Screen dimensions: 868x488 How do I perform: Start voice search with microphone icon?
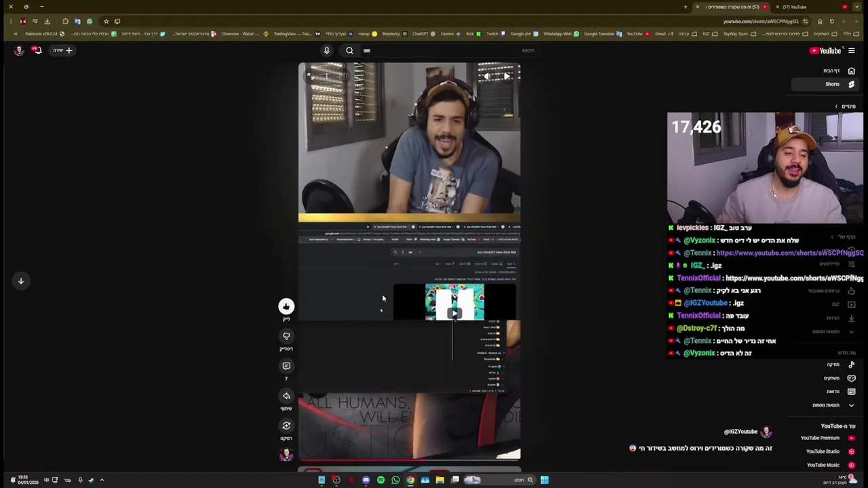tap(326, 50)
